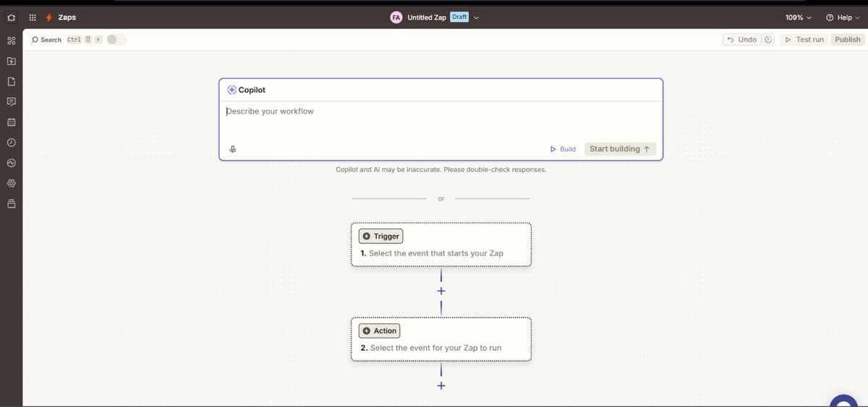Viewport: 868px width, 407px height.
Task: Click the Untitled Zap title
Action: [427, 17]
